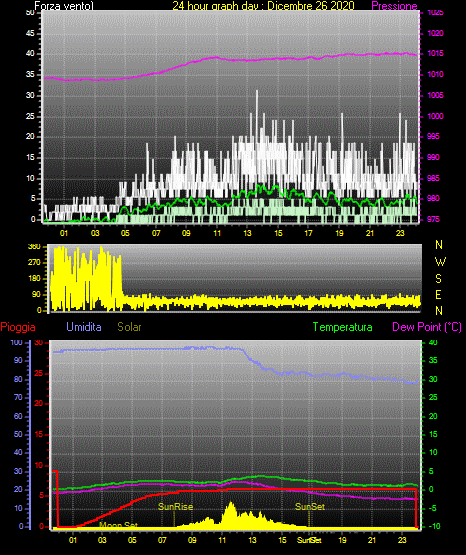
Task: Click 995 on the pressure axis
Action: (x=433, y=136)
